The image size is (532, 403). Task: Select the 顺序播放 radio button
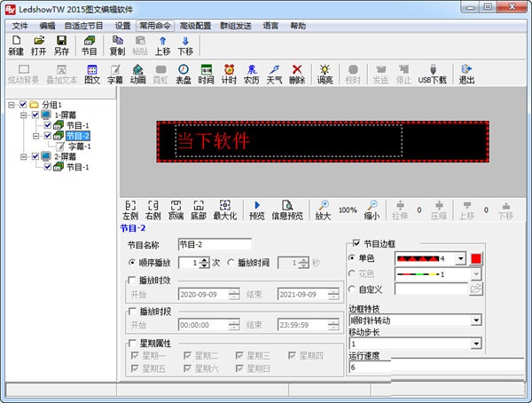(x=132, y=263)
